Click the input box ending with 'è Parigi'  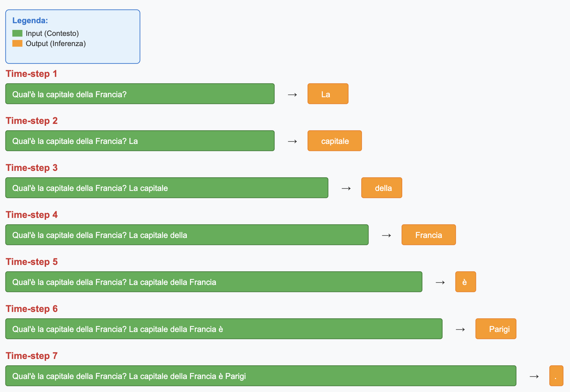point(261,376)
